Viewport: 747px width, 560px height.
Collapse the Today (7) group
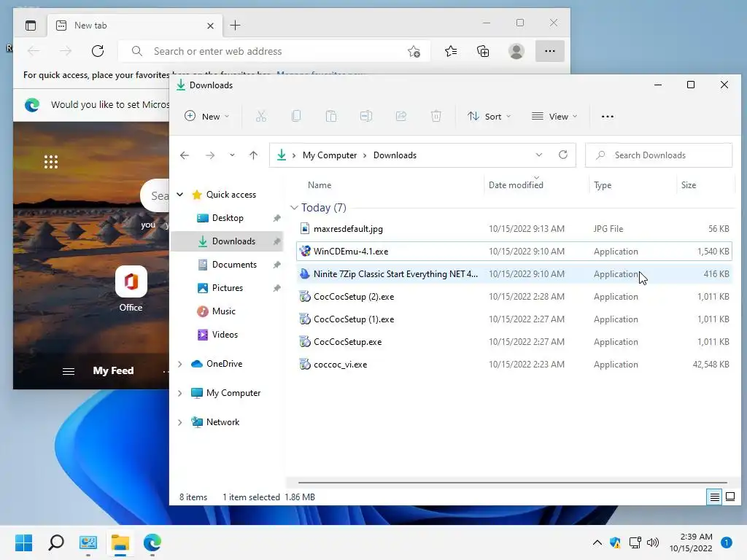click(295, 208)
